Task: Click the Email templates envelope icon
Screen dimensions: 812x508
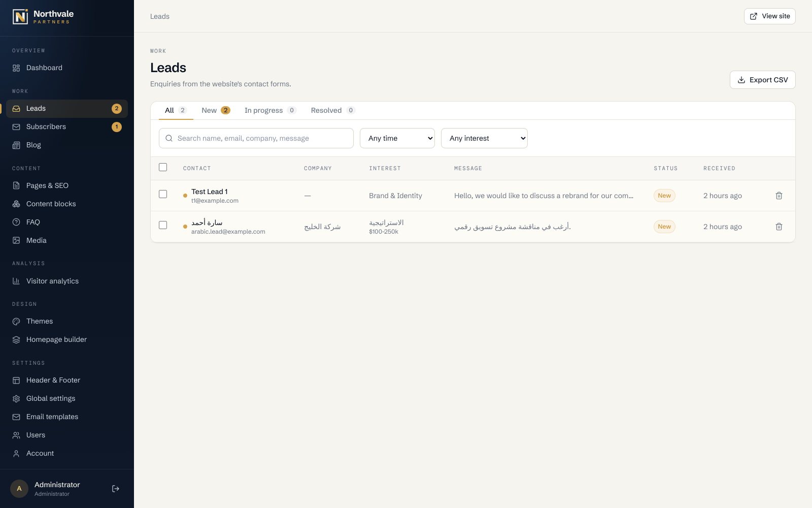Action: click(x=16, y=417)
